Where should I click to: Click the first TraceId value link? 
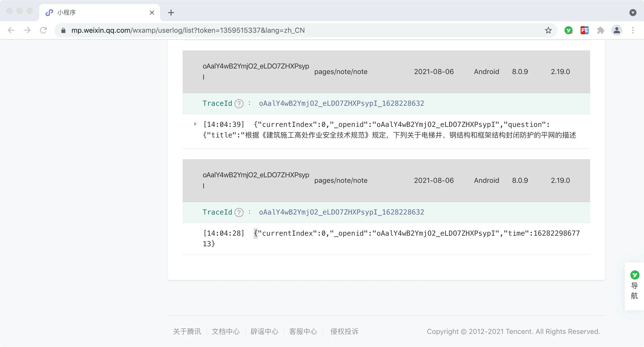(x=341, y=103)
